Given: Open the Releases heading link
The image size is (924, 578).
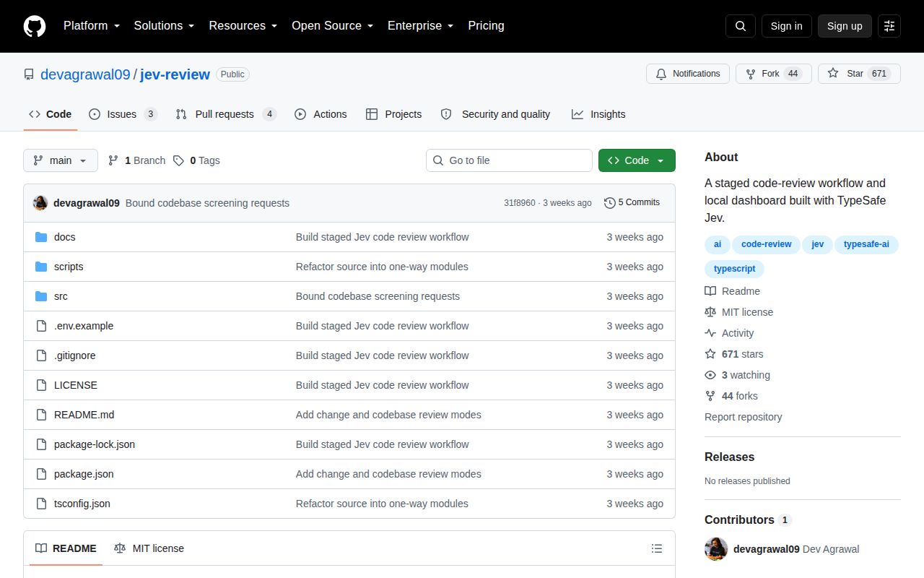Looking at the screenshot, I should [729, 457].
